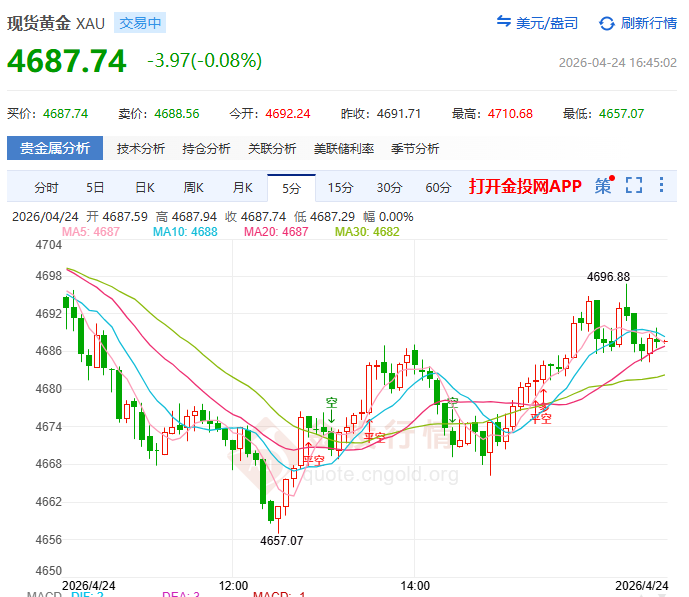Open the 策 strategy icon
The width and height of the screenshot is (689, 597).
(x=603, y=186)
